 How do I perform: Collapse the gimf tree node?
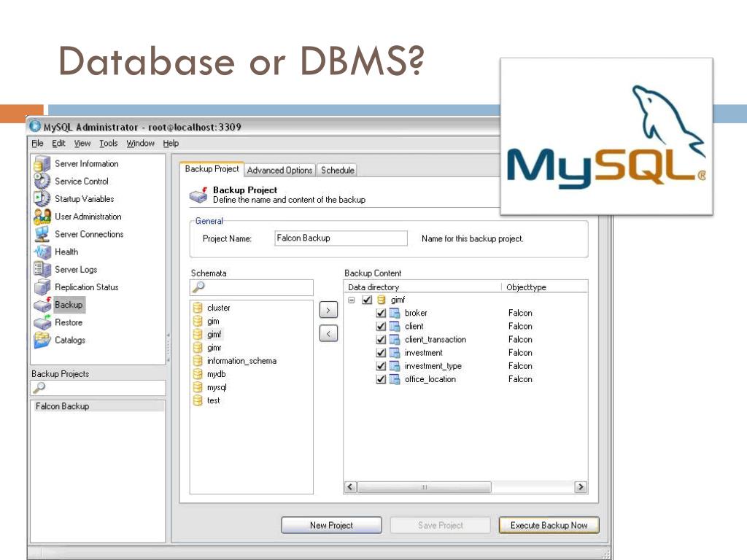pyautogui.click(x=352, y=300)
